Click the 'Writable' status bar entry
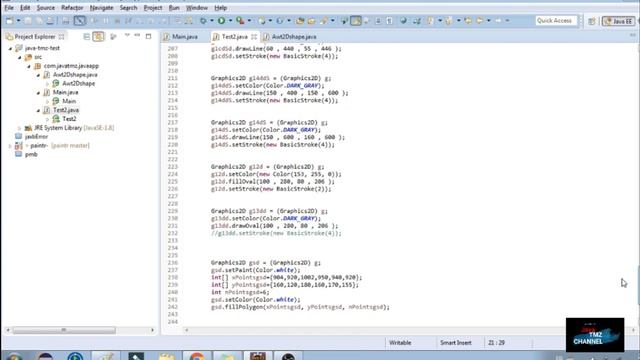 pos(400,343)
